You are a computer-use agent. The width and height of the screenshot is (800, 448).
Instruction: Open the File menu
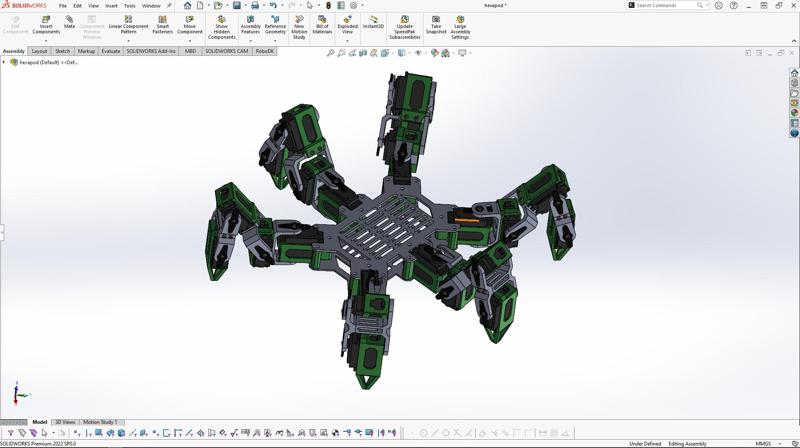coord(63,6)
